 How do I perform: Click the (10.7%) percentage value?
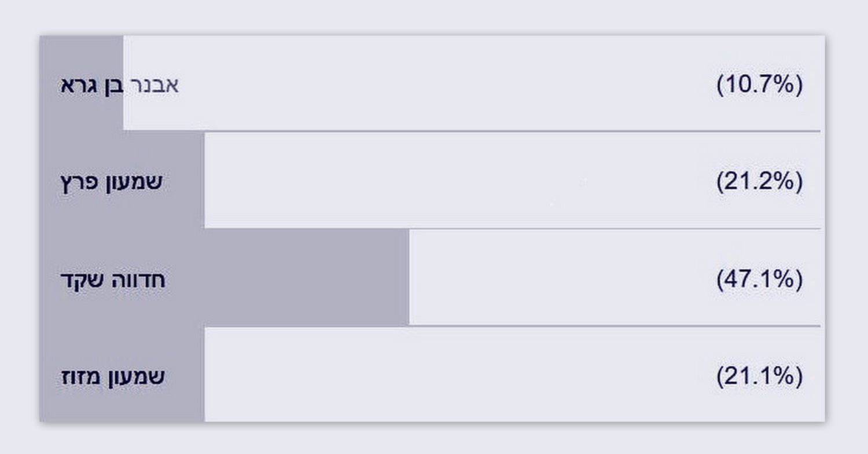[x=760, y=86]
